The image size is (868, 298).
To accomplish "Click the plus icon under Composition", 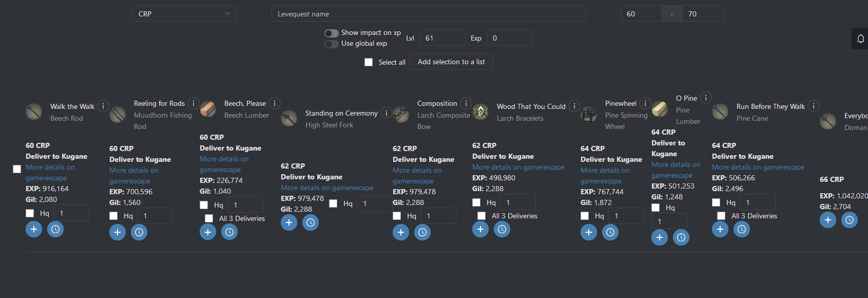I will [x=400, y=232].
